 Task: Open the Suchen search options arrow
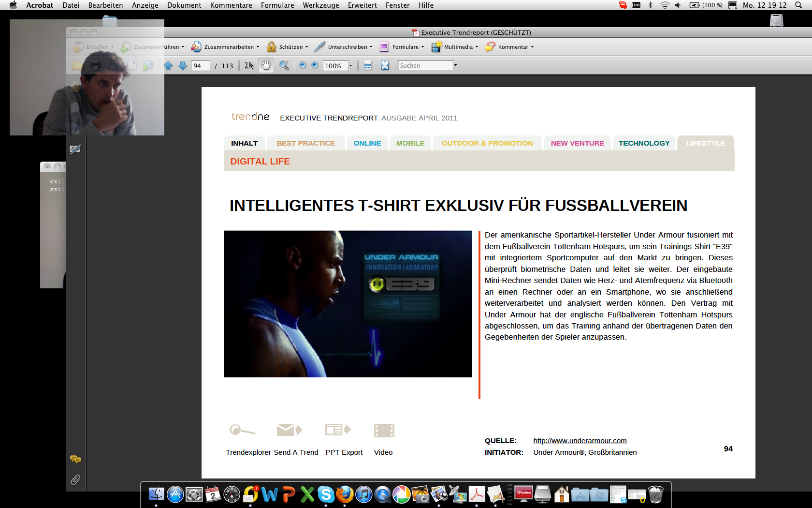click(455, 65)
